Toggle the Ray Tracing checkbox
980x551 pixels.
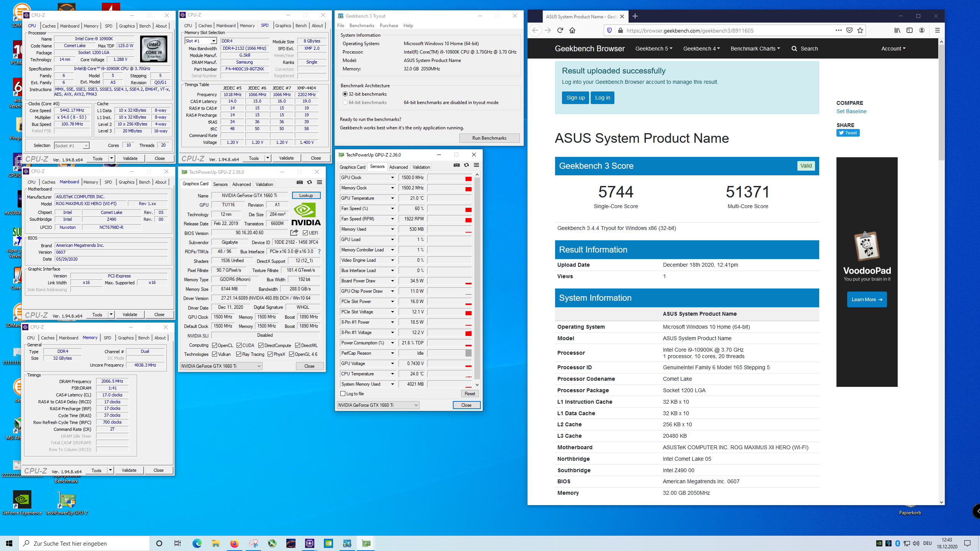coord(239,354)
